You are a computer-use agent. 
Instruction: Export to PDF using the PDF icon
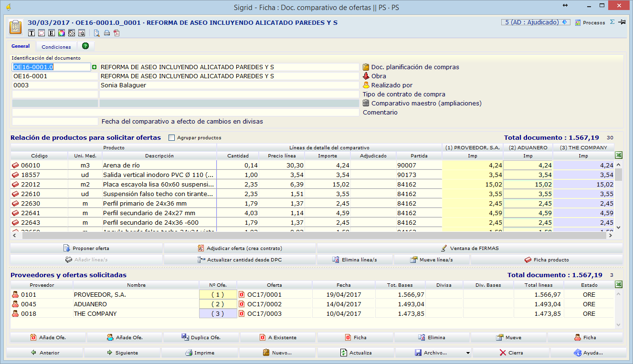[116, 33]
